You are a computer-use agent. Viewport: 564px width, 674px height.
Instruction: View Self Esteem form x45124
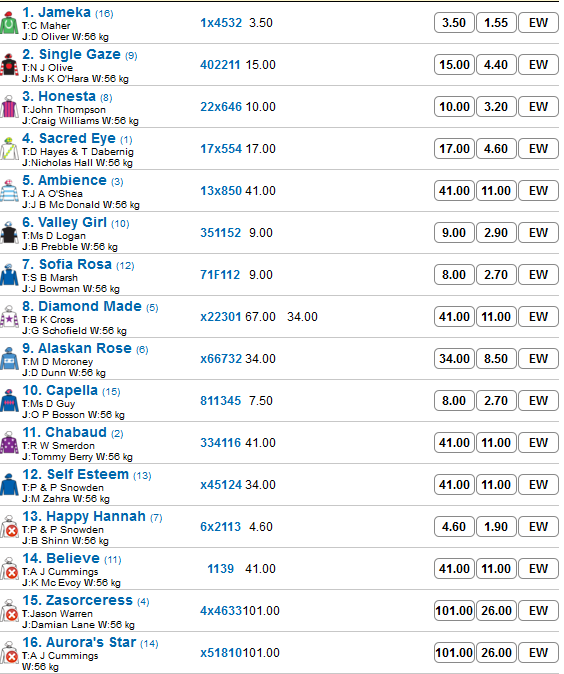221,485
